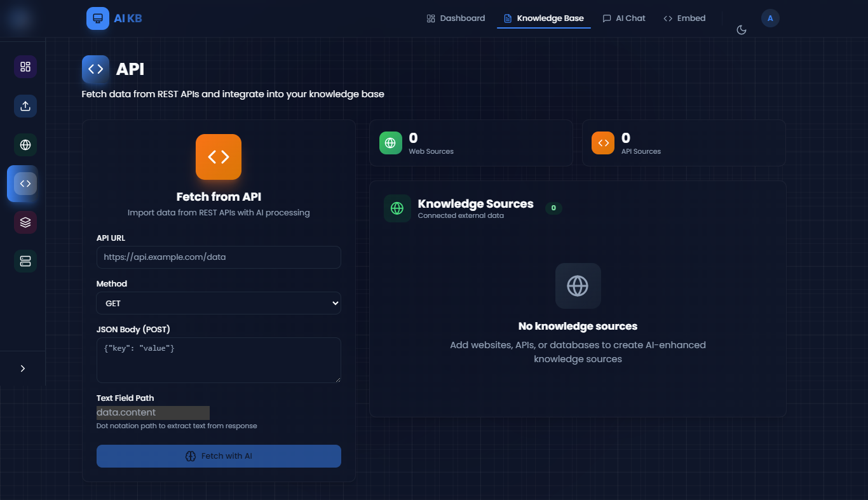Select the API code icon in sidebar
This screenshot has width=868, height=500.
pyautogui.click(x=25, y=184)
